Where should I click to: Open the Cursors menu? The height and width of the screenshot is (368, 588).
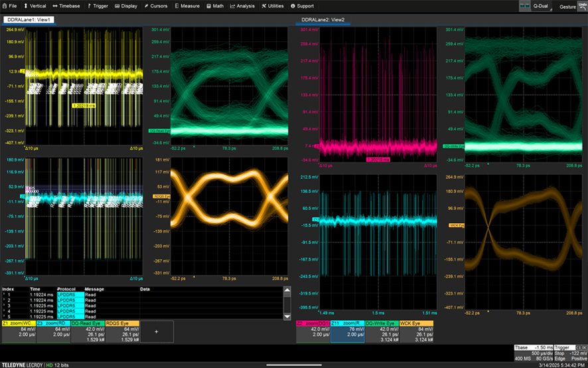(156, 5)
